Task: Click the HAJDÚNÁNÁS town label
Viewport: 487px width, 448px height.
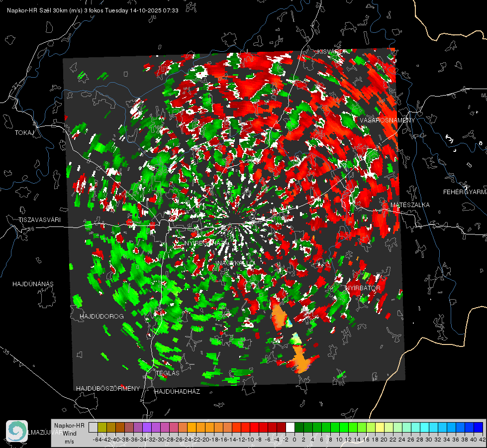Action: pos(33,284)
